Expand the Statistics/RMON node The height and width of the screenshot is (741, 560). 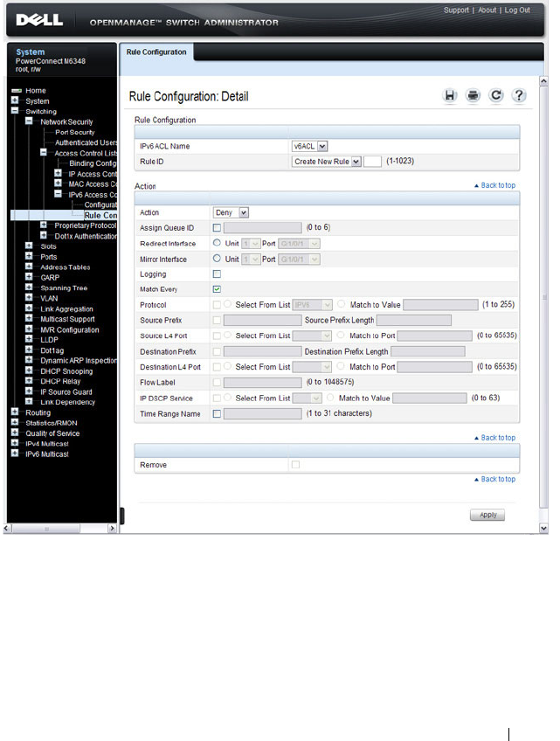15,422
